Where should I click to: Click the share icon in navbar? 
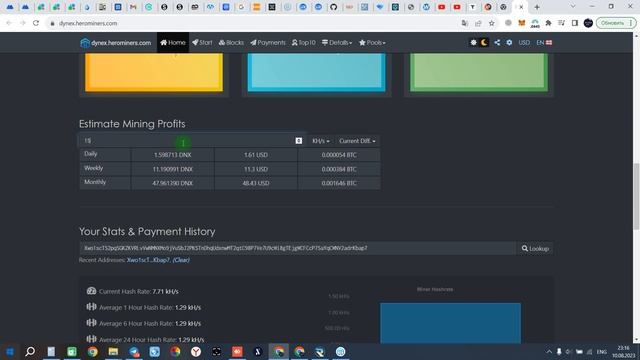click(x=497, y=42)
